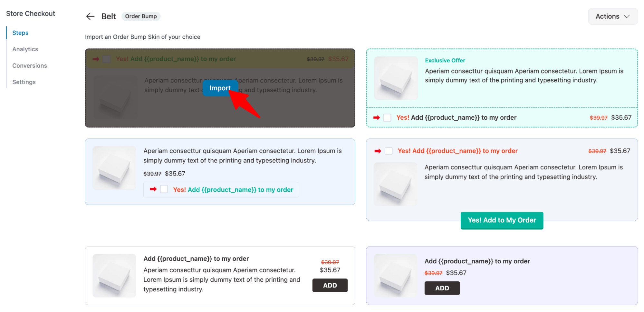Enable the Yes! Add checkbox in the blue skin
This screenshot has height=312, width=644.
(x=164, y=189)
